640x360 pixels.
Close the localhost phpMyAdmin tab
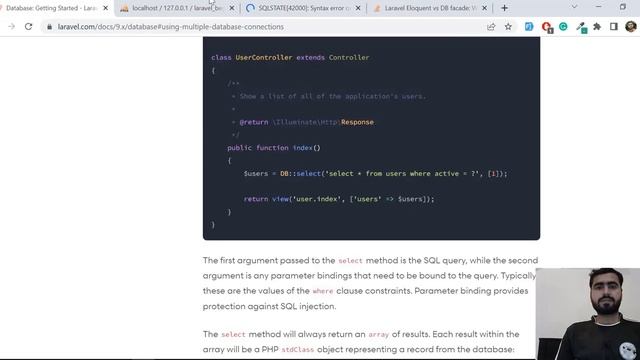coord(232,8)
